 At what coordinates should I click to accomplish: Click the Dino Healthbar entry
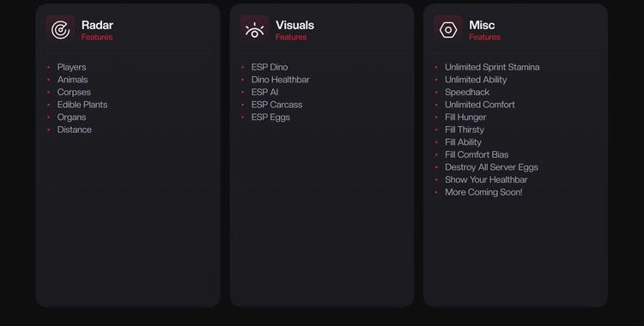click(281, 80)
